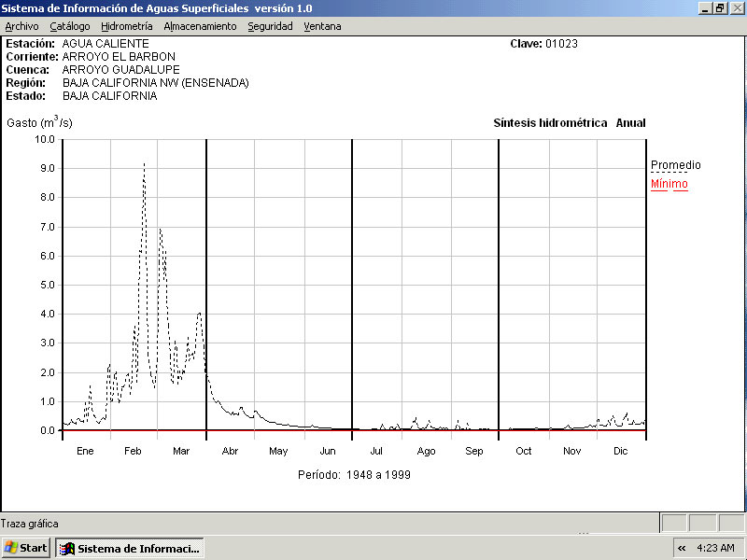Click the Clave: 01023 station code
The image size is (747, 560).
pos(543,44)
